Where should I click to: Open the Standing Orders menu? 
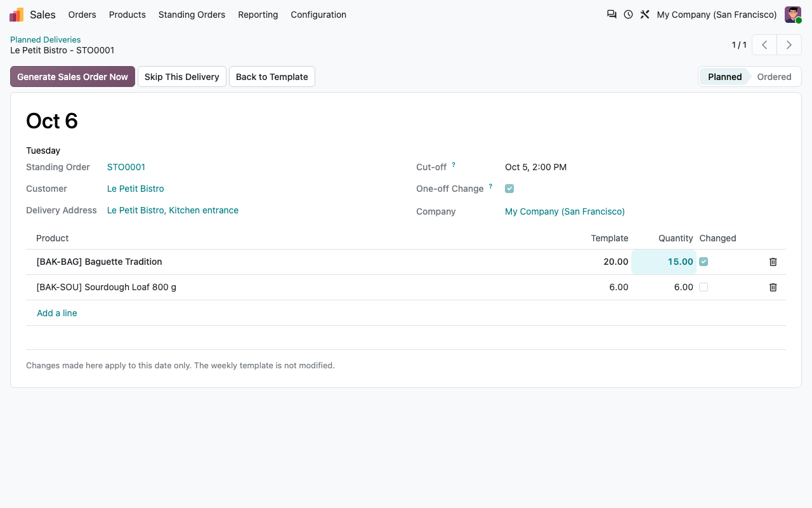[x=192, y=15]
